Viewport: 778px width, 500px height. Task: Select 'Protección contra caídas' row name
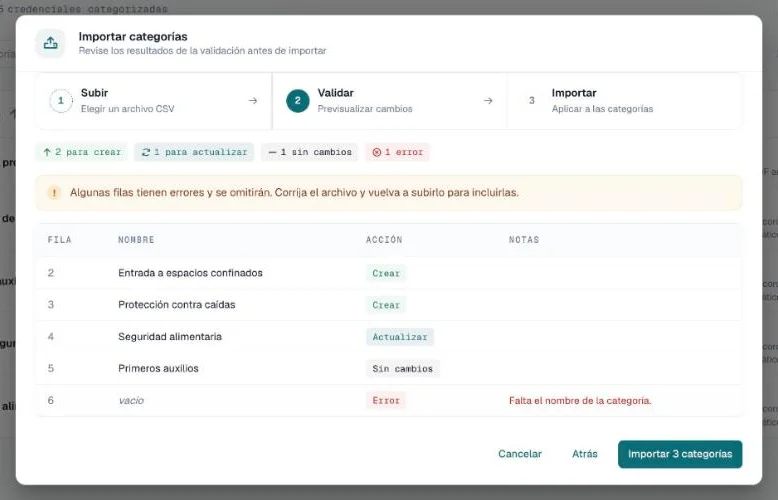(177, 305)
